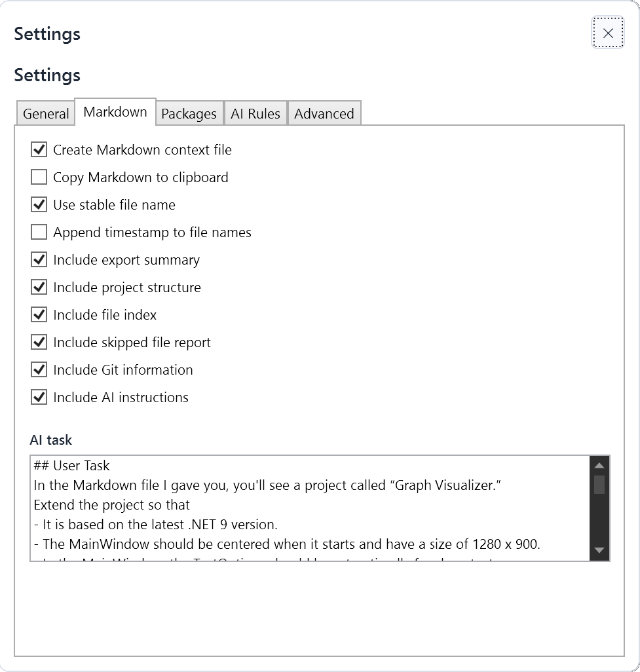Screen dimensions: 640x672
Task: Disable Include skipped file report
Action: point(39,342)
